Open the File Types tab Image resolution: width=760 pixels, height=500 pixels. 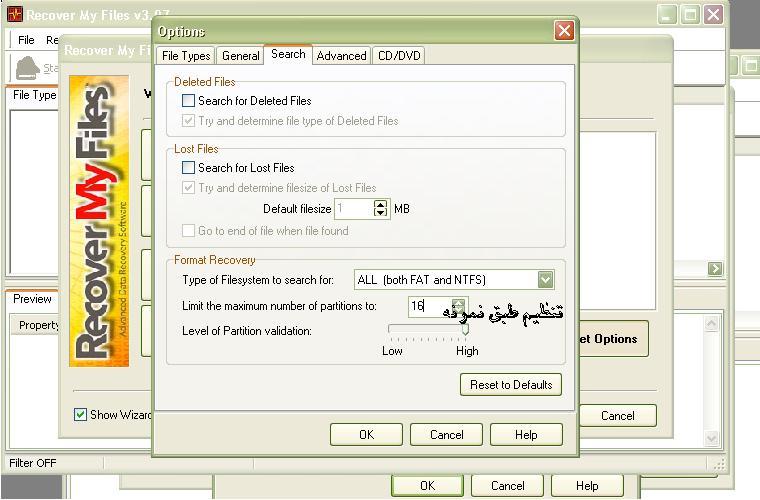[186, 56]
